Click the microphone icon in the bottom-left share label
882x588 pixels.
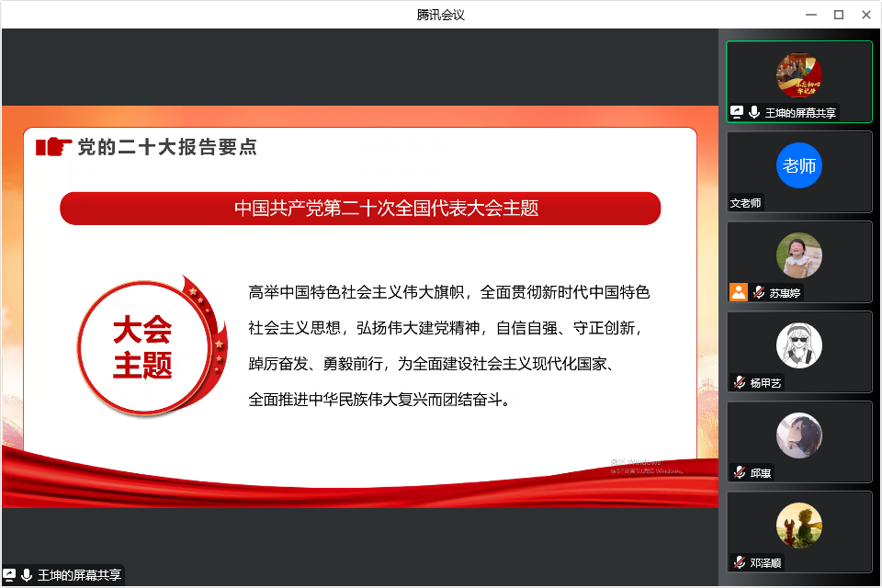(27, 575)
